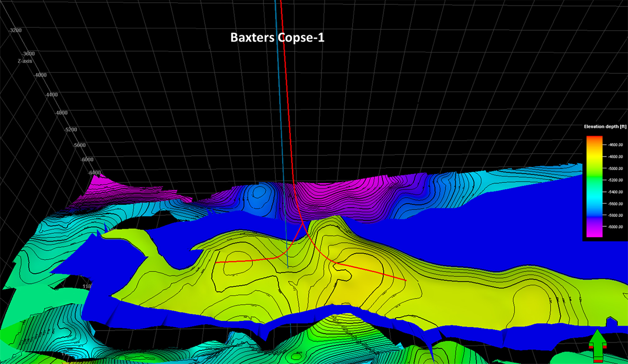Image resolution: width=628 pixels, height=364 pixels.
Task: Click the junction where red laterals split
Action: [x=303, y=223]
